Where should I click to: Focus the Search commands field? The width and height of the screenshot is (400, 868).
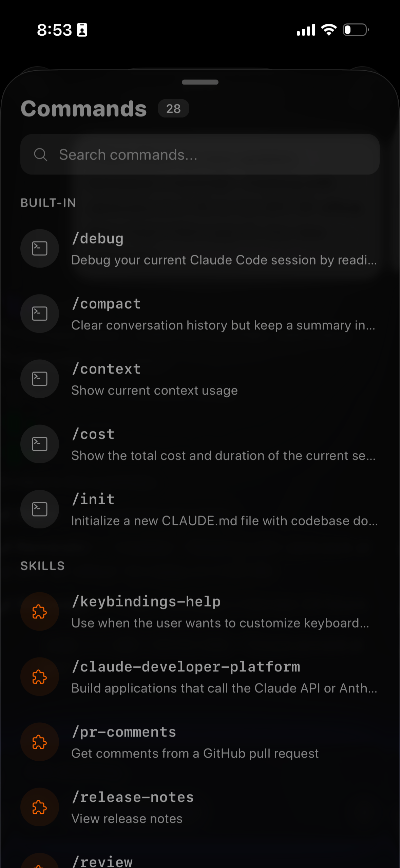pyautogui.click(x=210, y=155)
